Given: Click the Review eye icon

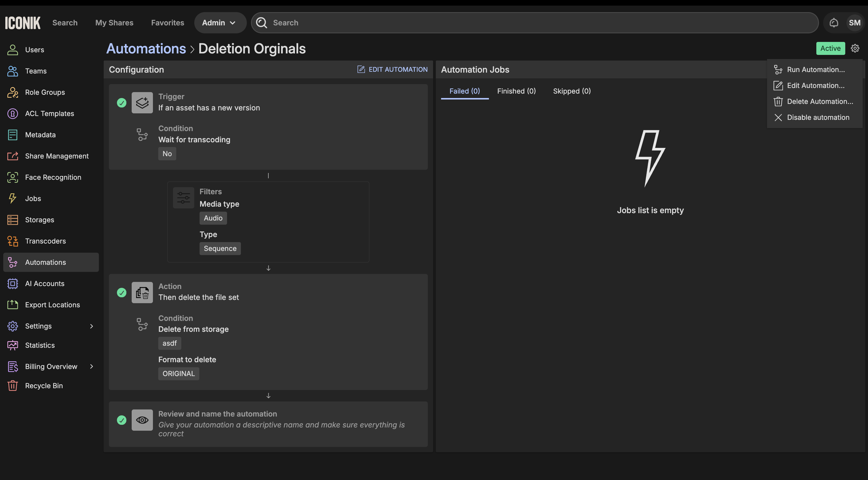Looking at the screenshot, I should point(142,420).
